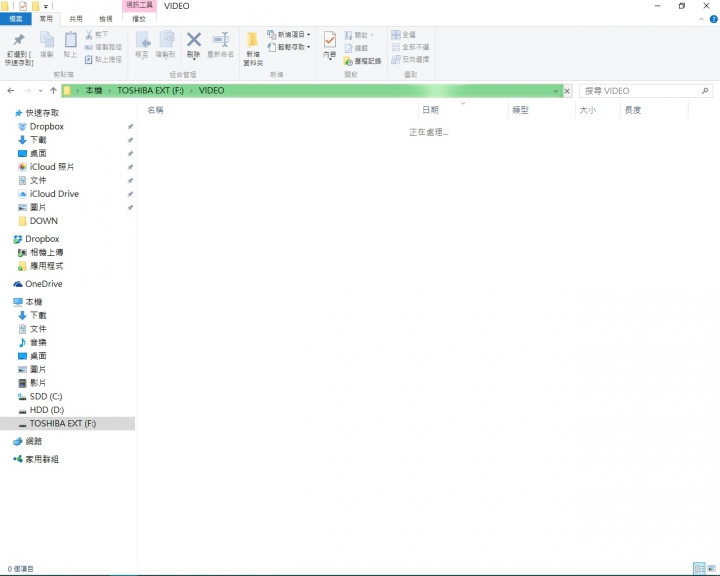Select the Video Tools contextual tab
Image resolution: width=720 pixels, height=576 pixels.
coord(139,5)
